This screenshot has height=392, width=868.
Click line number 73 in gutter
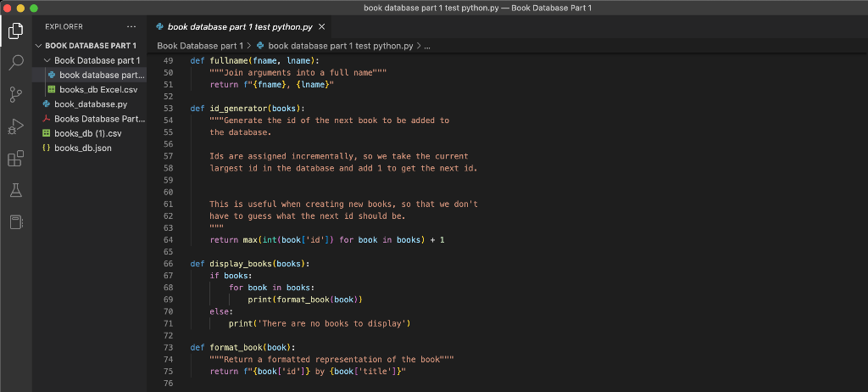point(169,348)
